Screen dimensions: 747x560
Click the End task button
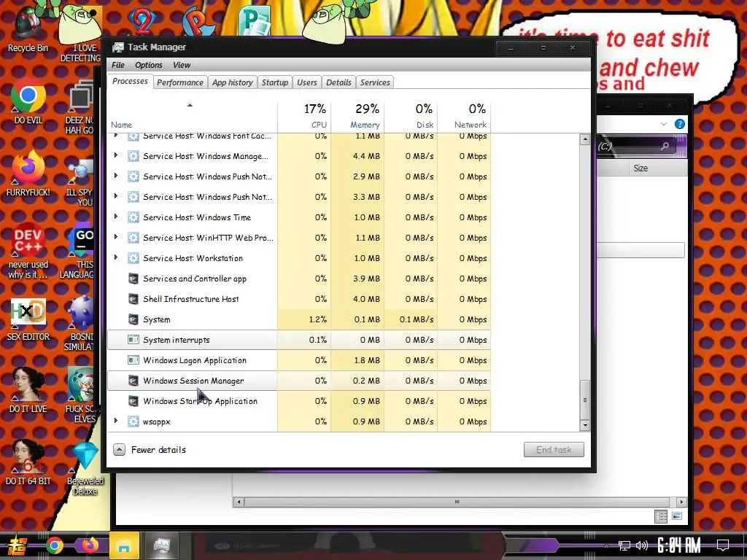point(554,449)
